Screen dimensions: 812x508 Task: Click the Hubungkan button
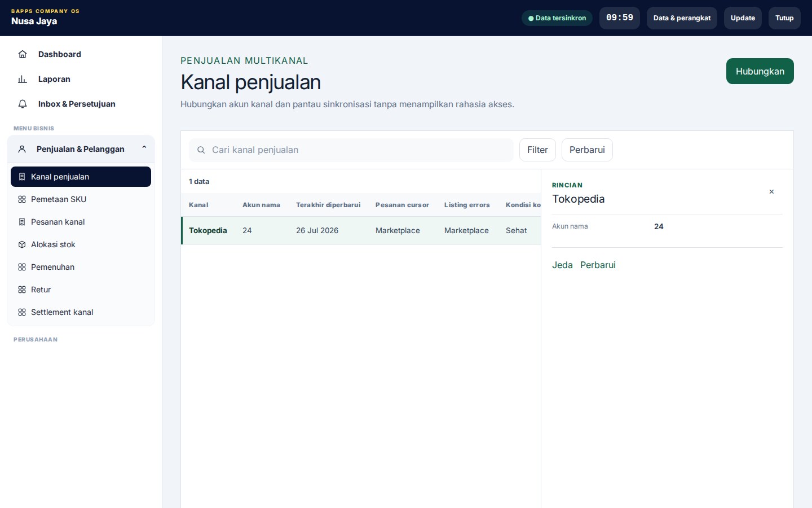coord(760,71)
